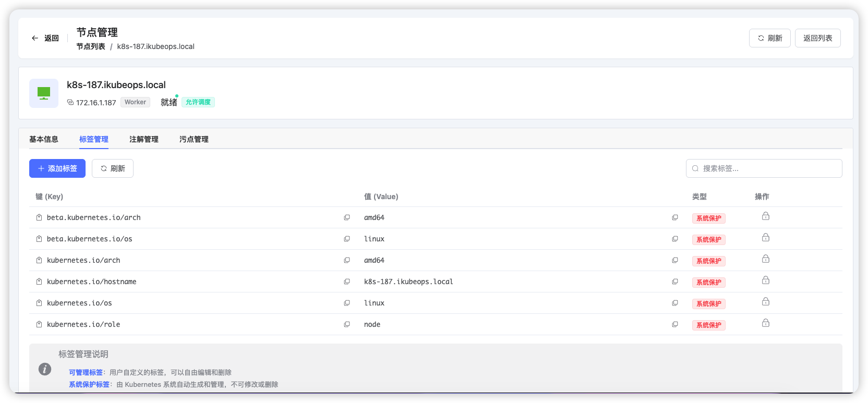Screen dimensions: 868x403
Task: Open 节点列表 breadcrumb link
Action: click(91, 46)
